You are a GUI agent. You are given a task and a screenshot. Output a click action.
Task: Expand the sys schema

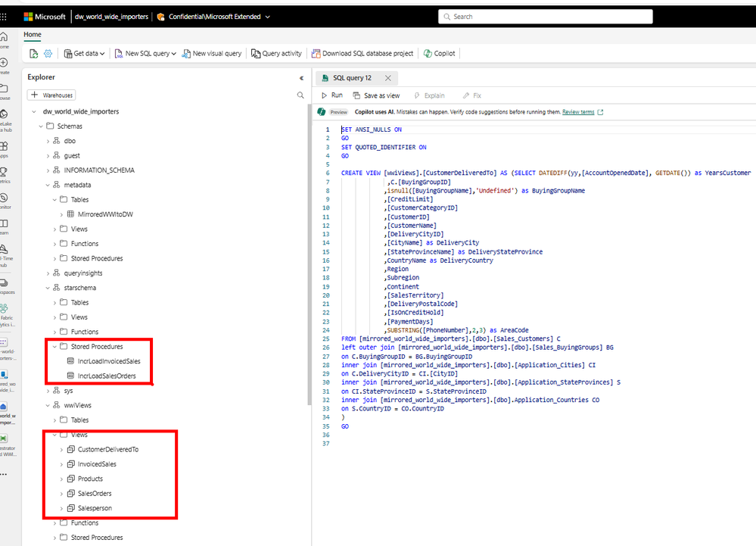pos(48,391)
